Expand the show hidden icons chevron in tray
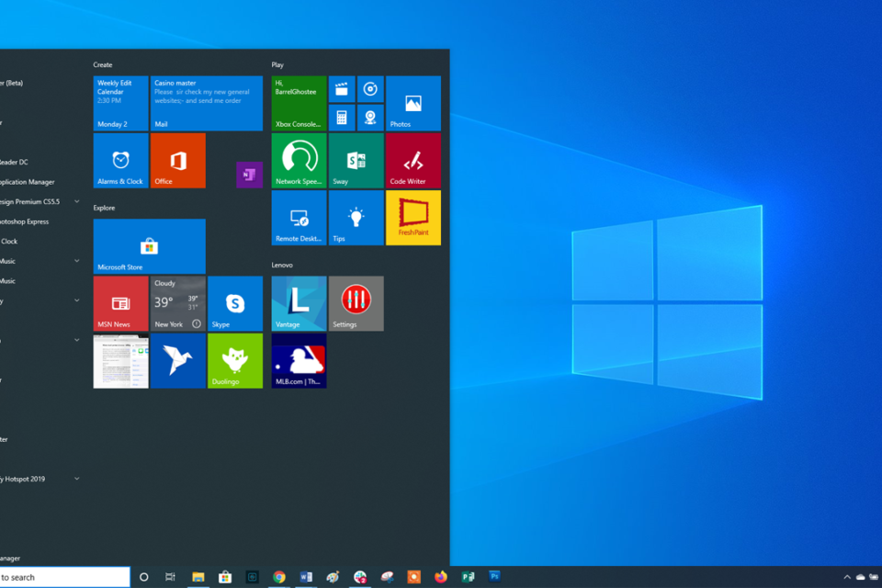The image size is (882, 588). point(847,577)
